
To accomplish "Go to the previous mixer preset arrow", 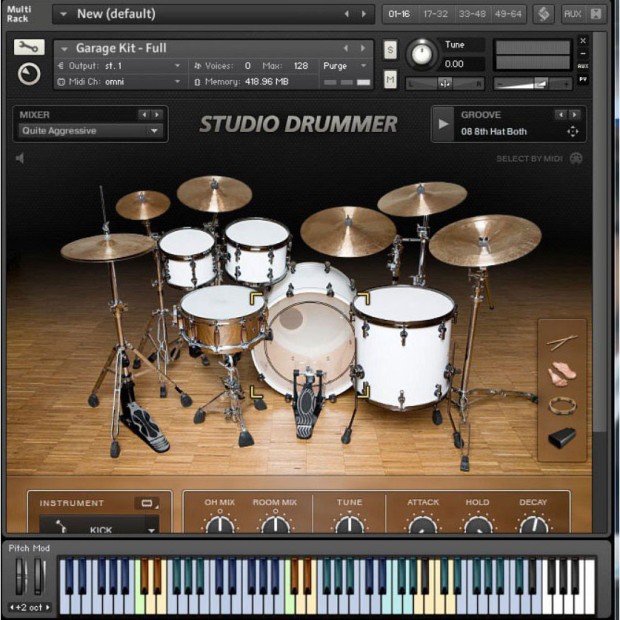I will click(x=144, y=115).
